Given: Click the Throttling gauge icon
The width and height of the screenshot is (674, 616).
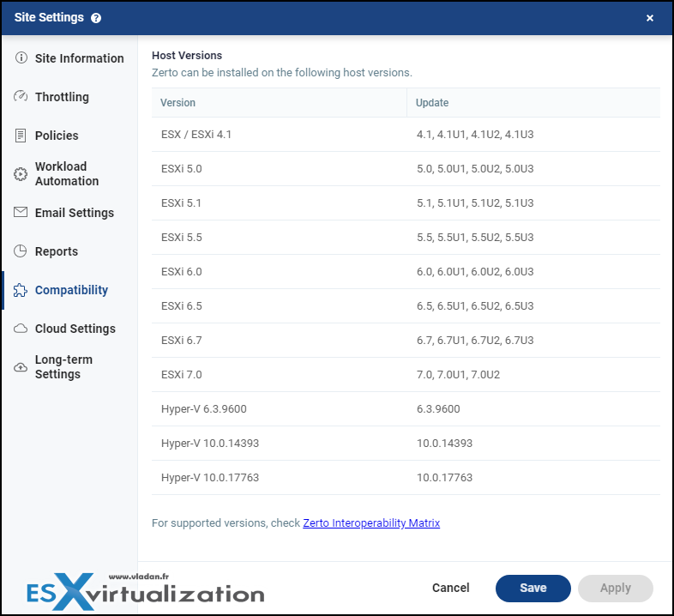Looking at the screenshot, I should point(21,96).
